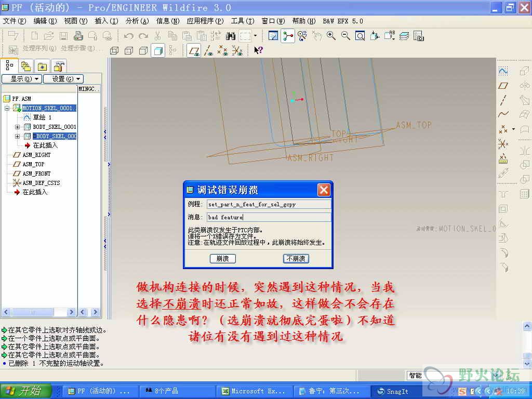Click the Print icon in the toolbar
The width and height of the screenshot is (532, 399).
click(x=78, y=36)
